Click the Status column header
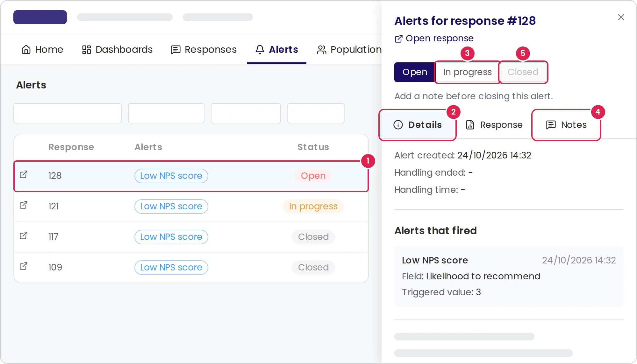The image size is (637, 364). (313, 147)
